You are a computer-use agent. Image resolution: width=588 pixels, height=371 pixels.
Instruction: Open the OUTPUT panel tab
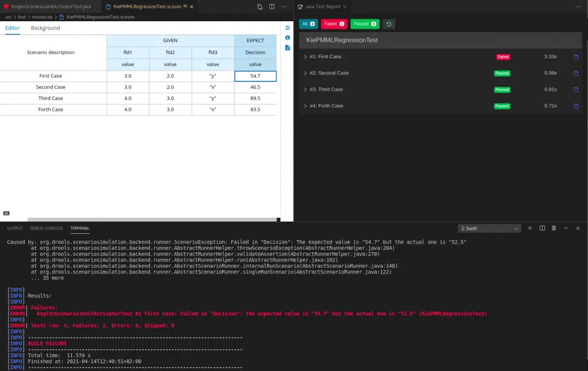[15, 228]
